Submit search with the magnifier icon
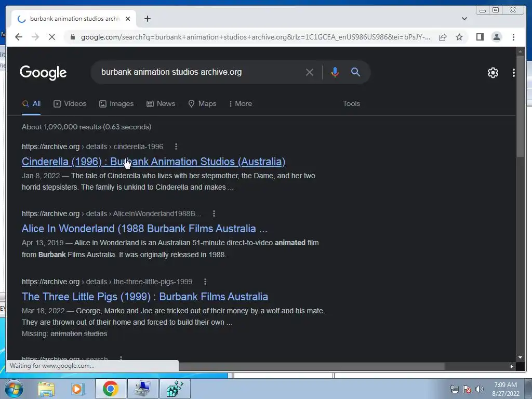The image size is (532, 399). [x=355, y=72]
